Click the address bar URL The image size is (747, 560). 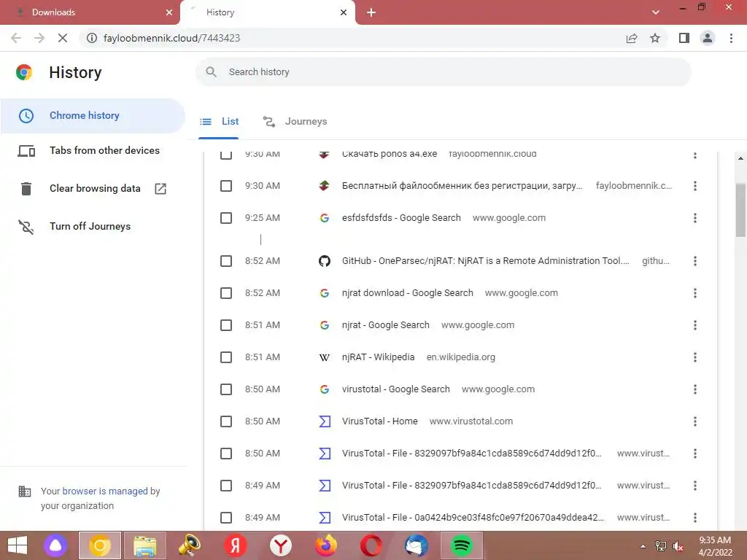[x=171, y=38]
